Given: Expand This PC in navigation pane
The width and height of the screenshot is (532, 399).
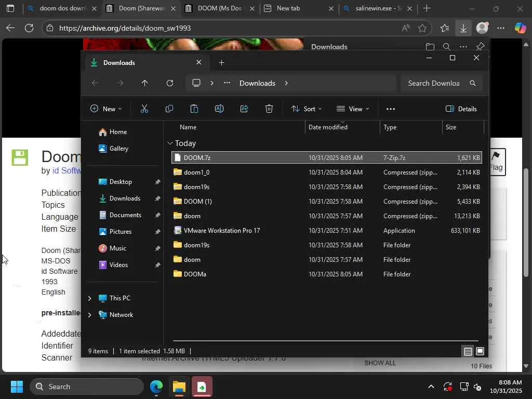Looking at the screenshot, I should (x=89, y=298).
